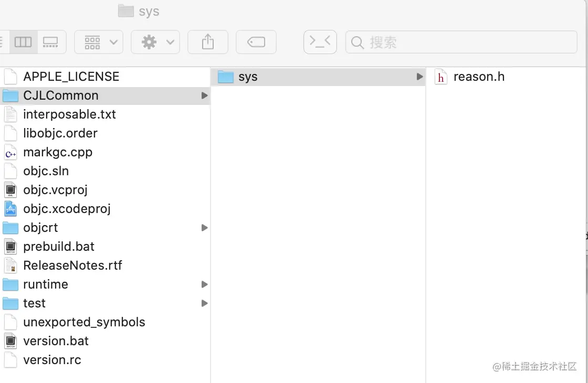Select the sys folder name in second column

248,77
